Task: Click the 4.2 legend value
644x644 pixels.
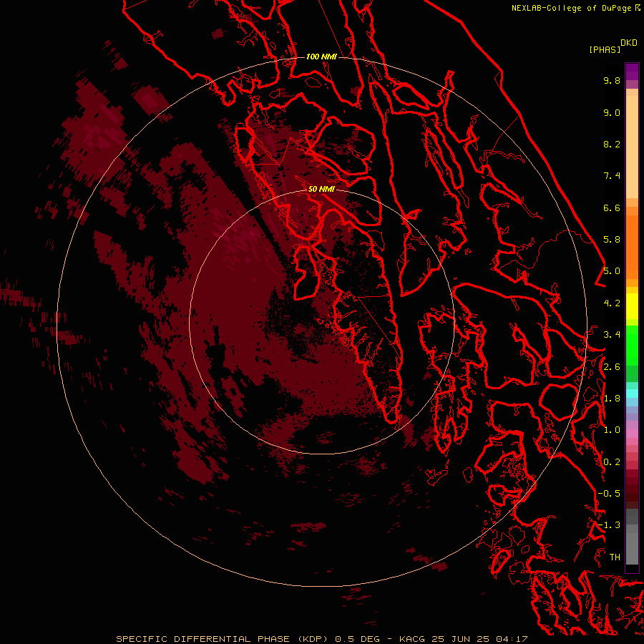Action: coord(612,303)
